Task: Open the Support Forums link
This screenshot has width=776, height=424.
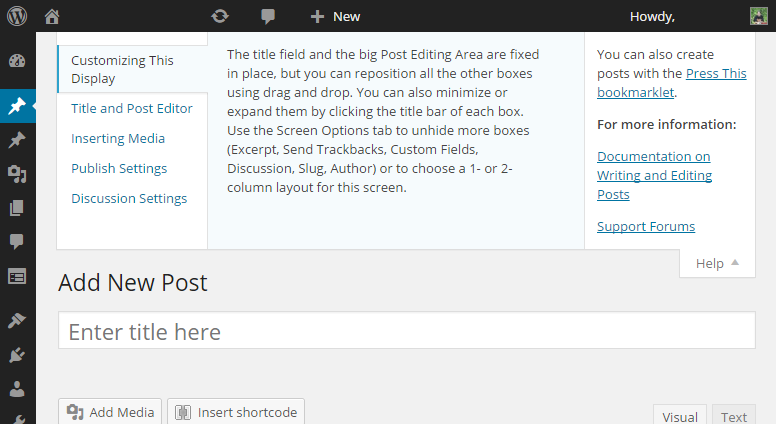Action: click(x=646, y=226)
